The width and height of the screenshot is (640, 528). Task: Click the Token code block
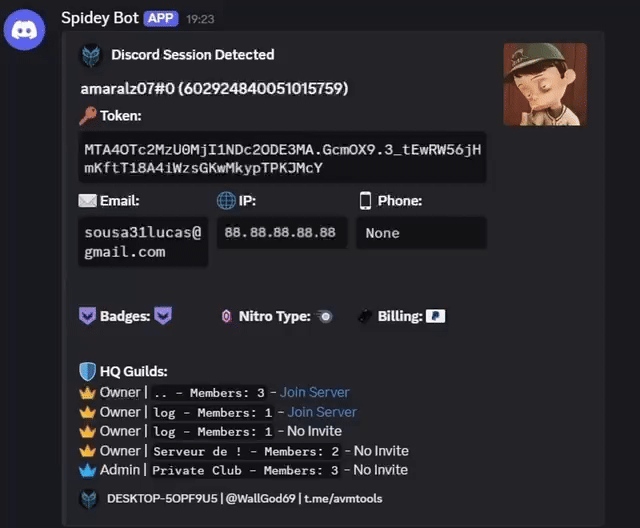tap(284, 158)
